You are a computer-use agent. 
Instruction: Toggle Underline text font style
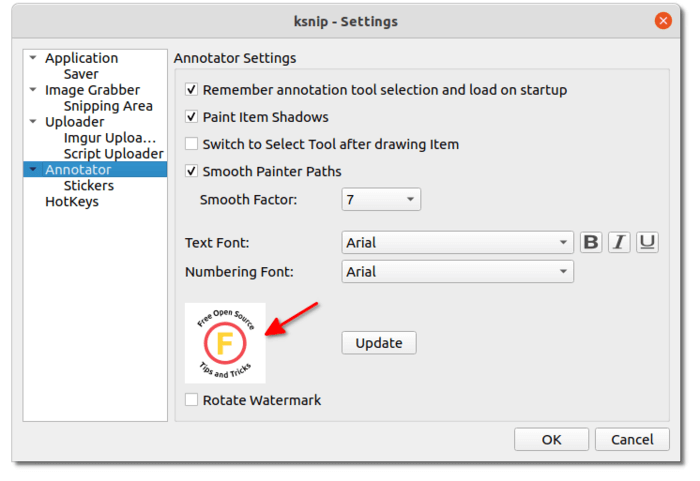click(x=647, y=243)
